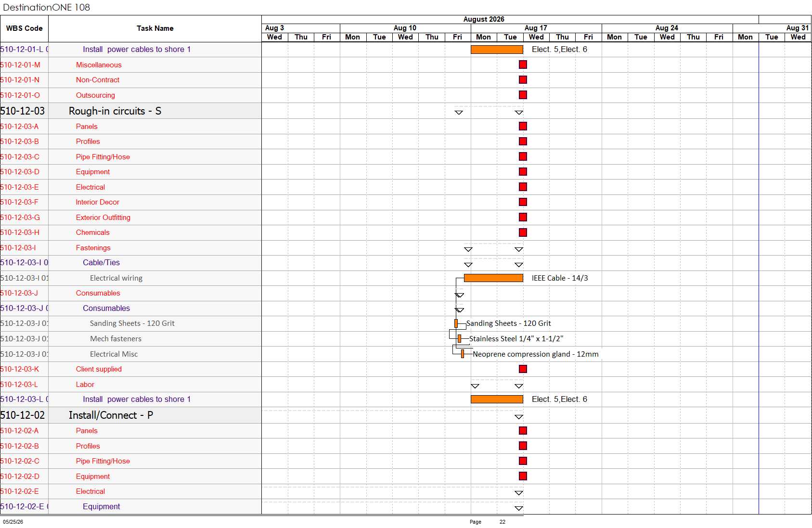The image size is (812, 528).
Task: Click the Task Name column header
Action: point(155,28)
